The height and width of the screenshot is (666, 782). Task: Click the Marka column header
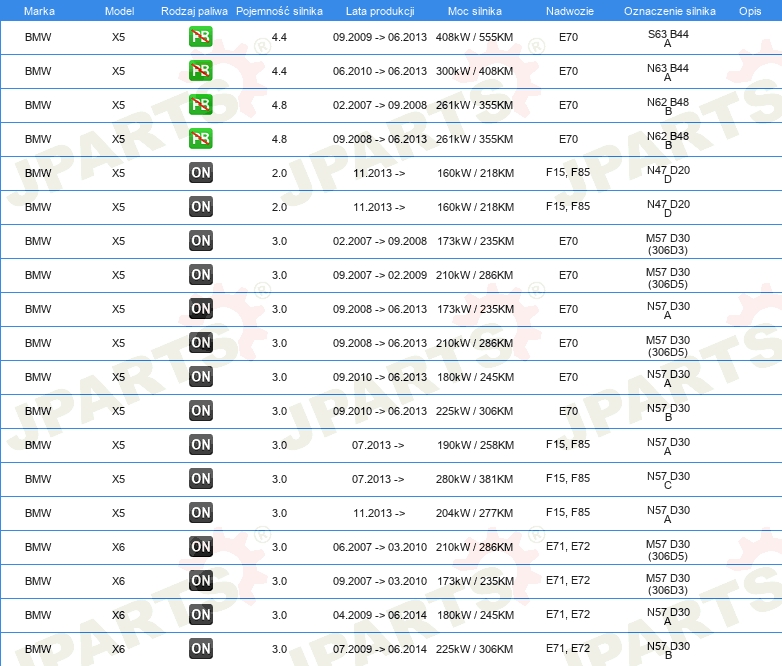(x=39, y=11)
